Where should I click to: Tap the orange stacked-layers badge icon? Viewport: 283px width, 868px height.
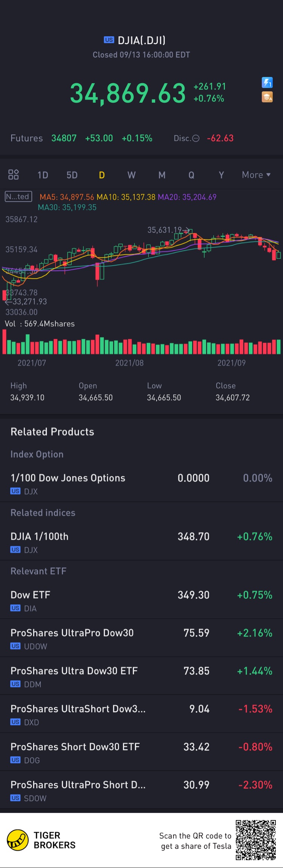(x=267, y=97)
